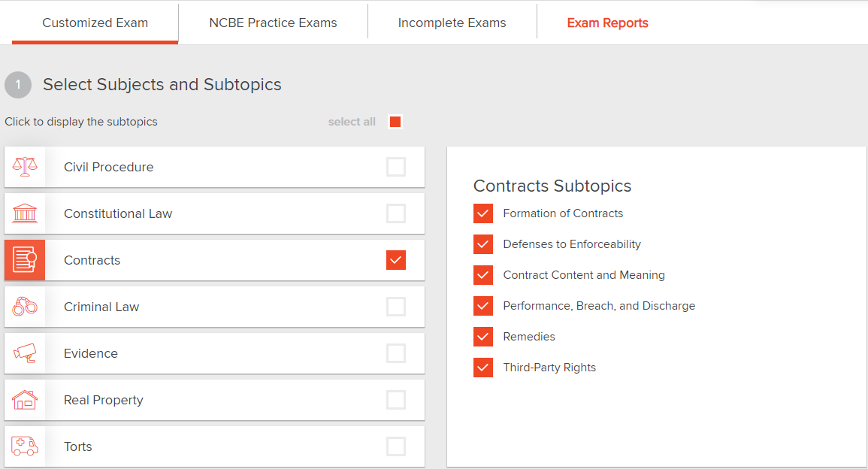Switch to NCBE Practice Exams tab
The height and width of the screenshot is (469, 868).
(273, 23)
